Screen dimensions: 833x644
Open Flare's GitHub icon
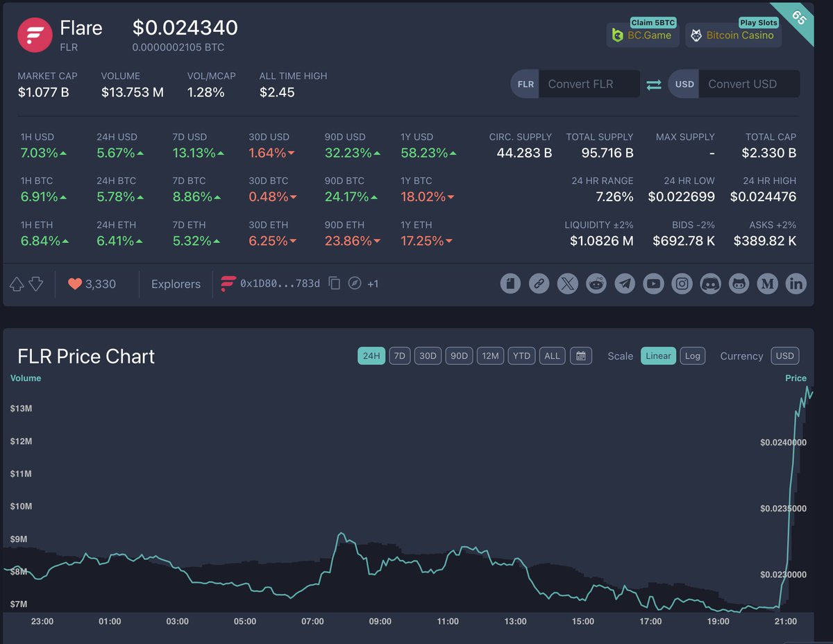[x=739, y=283]
